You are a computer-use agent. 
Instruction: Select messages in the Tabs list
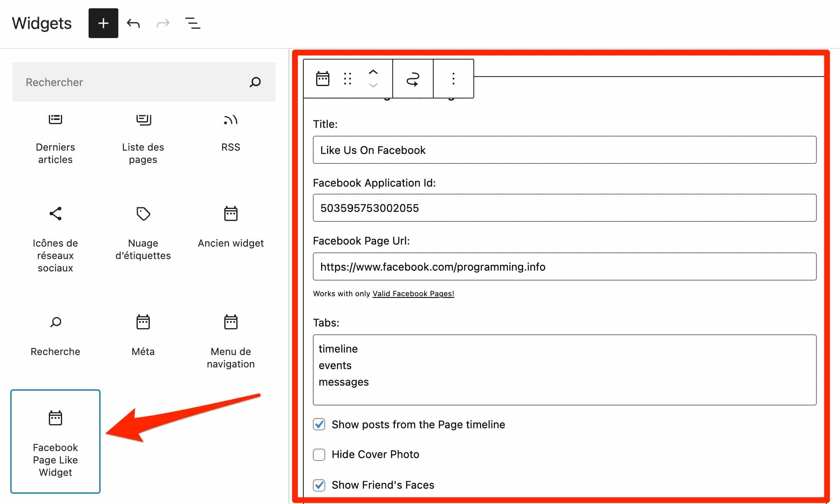click(344, 382)
